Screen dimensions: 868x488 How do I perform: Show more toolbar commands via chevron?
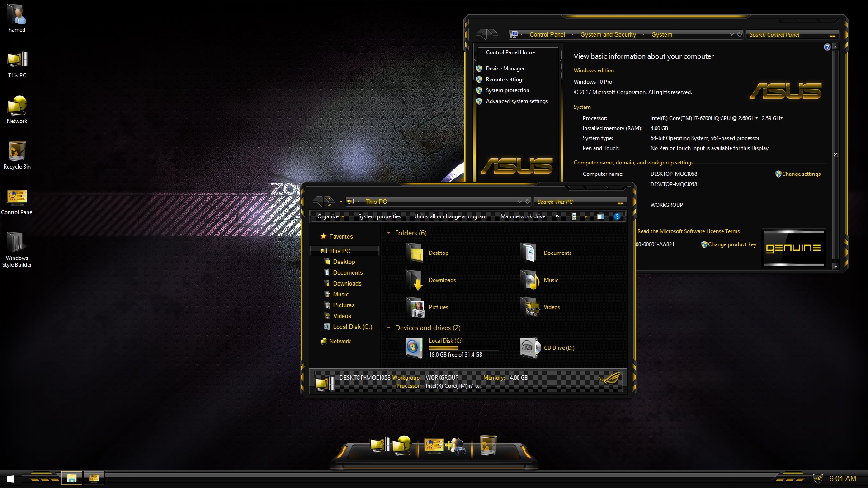pyautogui.click(x=557, y=216)
